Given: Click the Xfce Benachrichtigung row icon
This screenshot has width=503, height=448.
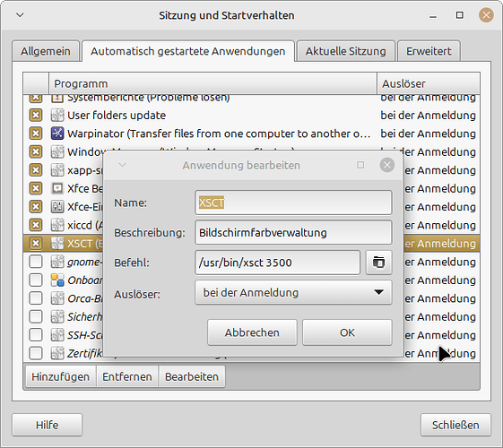Looking at the screenshot, I should [x=57, y=188].
